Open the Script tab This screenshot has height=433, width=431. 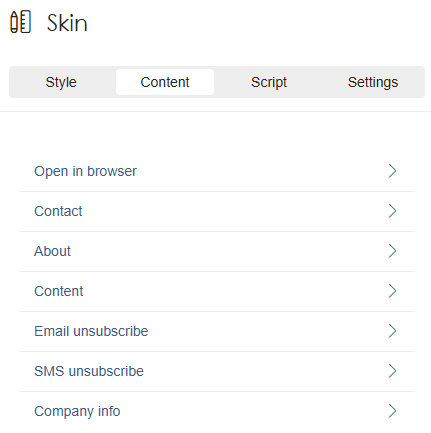pos(269,82)
